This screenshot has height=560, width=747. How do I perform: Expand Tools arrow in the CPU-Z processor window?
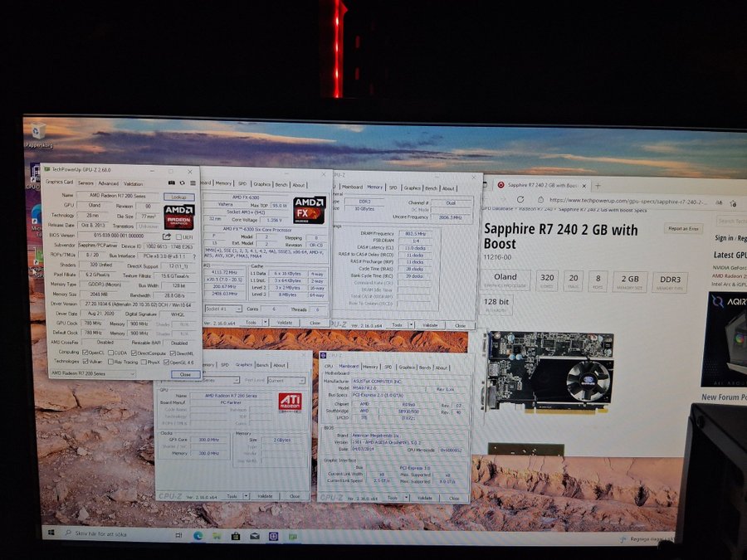[x=266, y=323]
